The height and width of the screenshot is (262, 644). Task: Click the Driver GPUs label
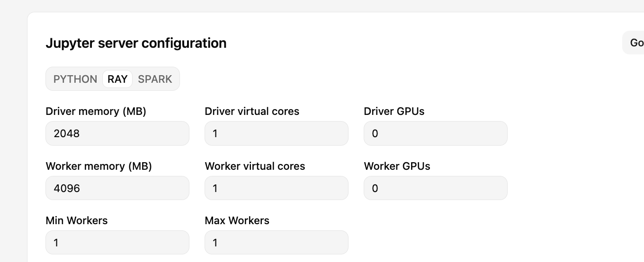[x=394, y=112]
